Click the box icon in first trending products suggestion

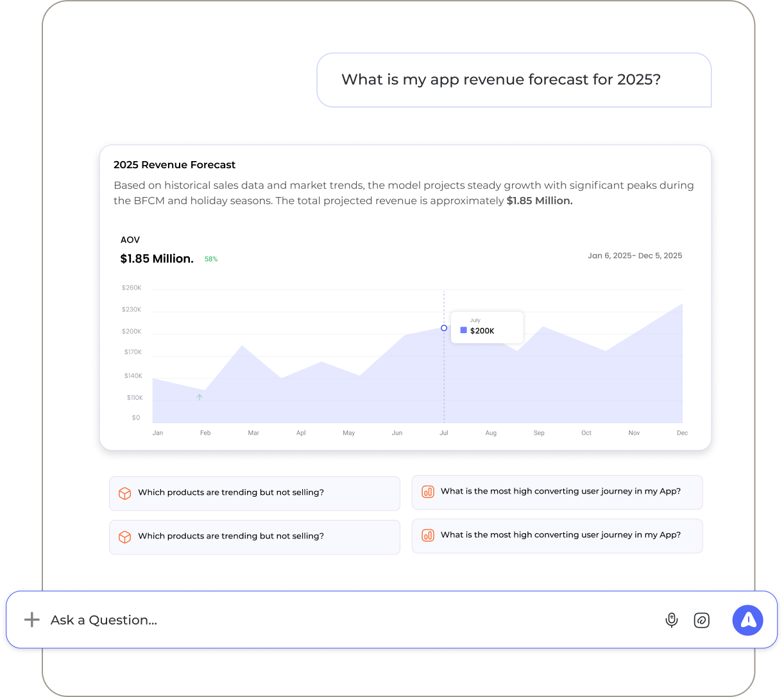pyautogui.click(x=125, y=493)
